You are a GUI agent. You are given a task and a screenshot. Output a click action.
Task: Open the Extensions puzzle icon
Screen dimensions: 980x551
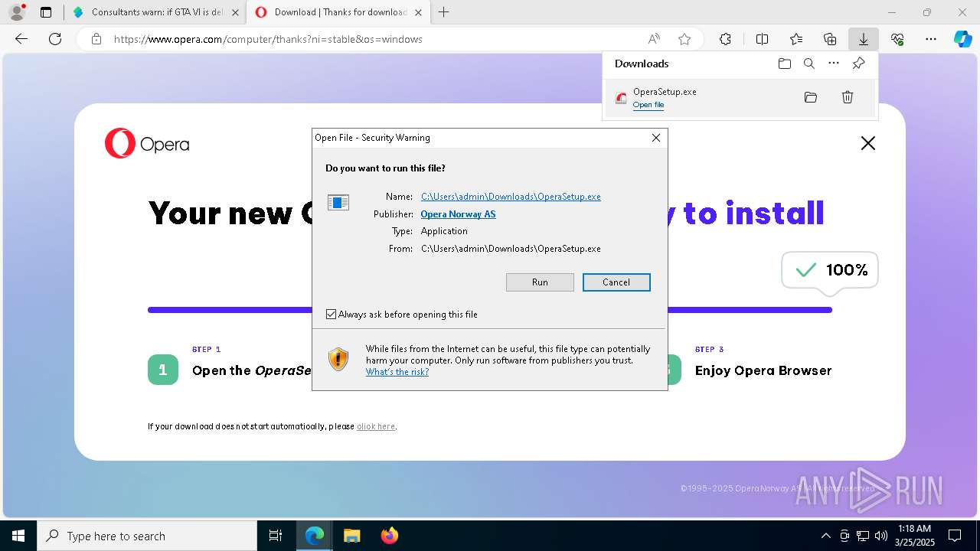coord(725,39)
